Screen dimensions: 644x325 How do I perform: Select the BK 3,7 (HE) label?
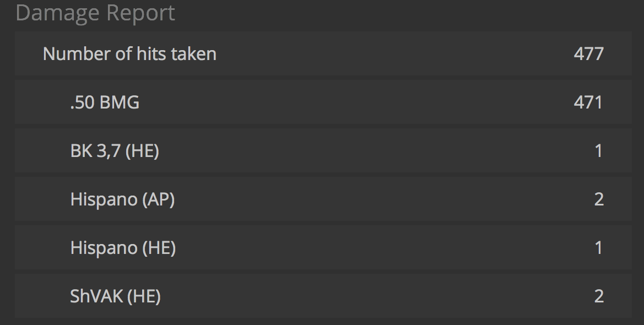click(115, 151)
